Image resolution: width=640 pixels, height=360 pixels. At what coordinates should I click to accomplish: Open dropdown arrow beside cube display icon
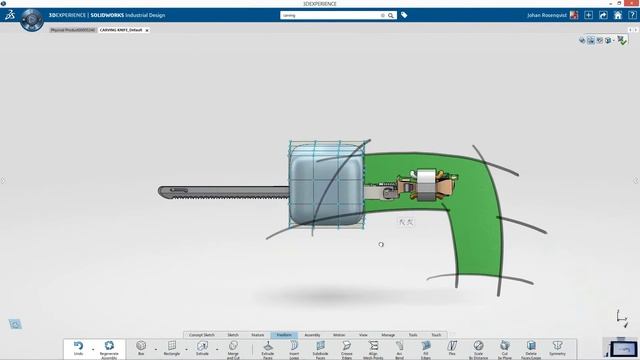click(x=613, y=40)
